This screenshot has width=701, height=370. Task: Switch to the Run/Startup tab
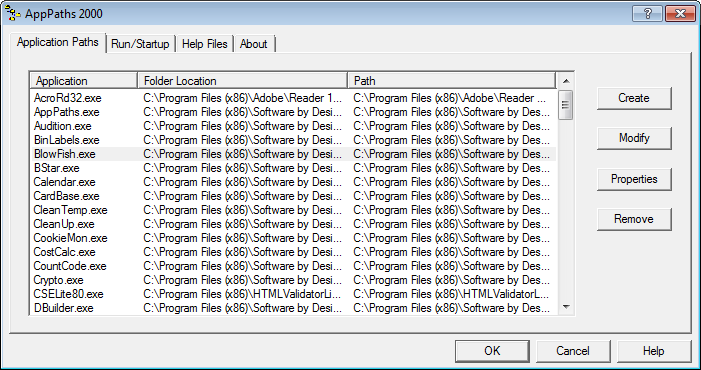pyautogui.click(x=140, y=44)
